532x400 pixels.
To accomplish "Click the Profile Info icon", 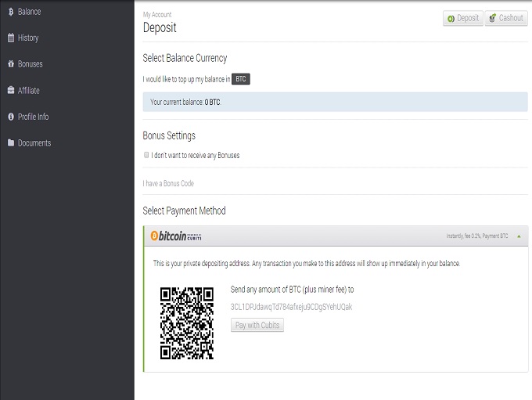I will coord(11,117).
